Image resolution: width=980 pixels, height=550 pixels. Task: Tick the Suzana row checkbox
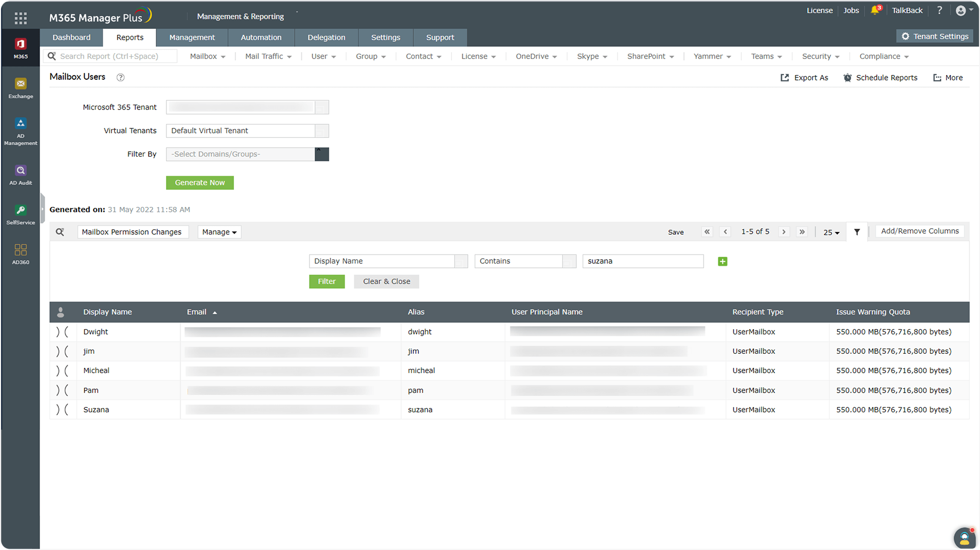coord(62,410)
